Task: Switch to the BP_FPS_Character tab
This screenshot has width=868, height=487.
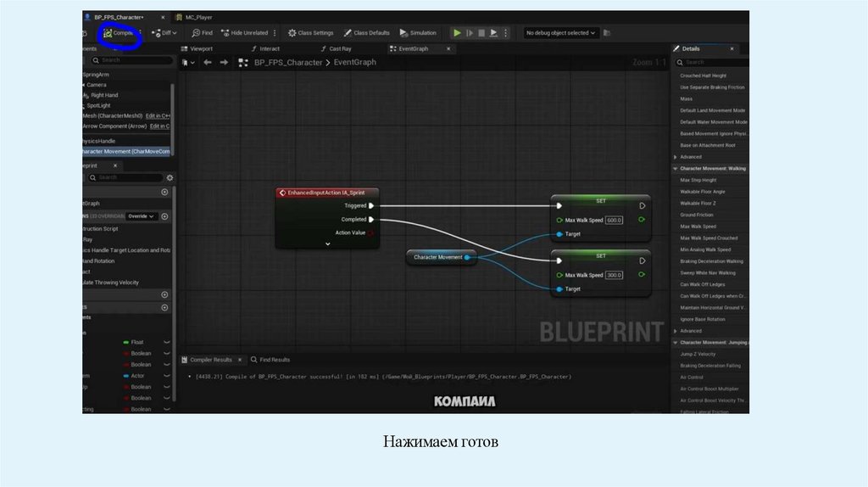Action: coord(119,17)
